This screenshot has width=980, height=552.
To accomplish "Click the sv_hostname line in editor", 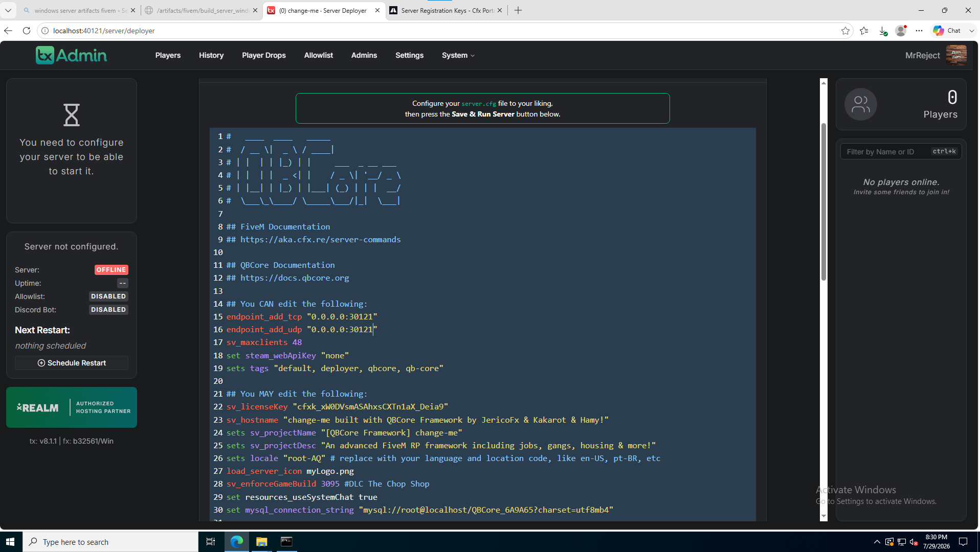I will [417, 420].
